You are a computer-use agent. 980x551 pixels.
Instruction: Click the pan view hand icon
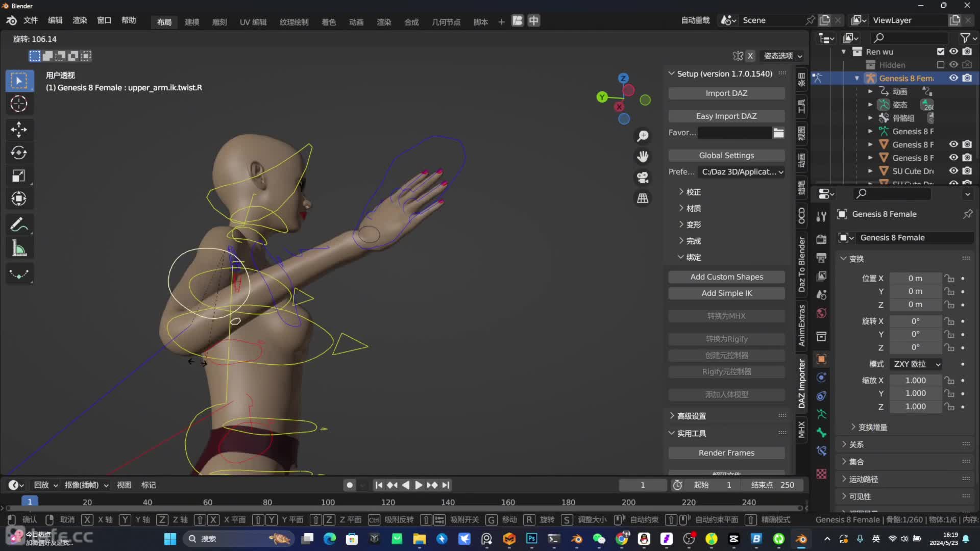click(x=643, y=157)
